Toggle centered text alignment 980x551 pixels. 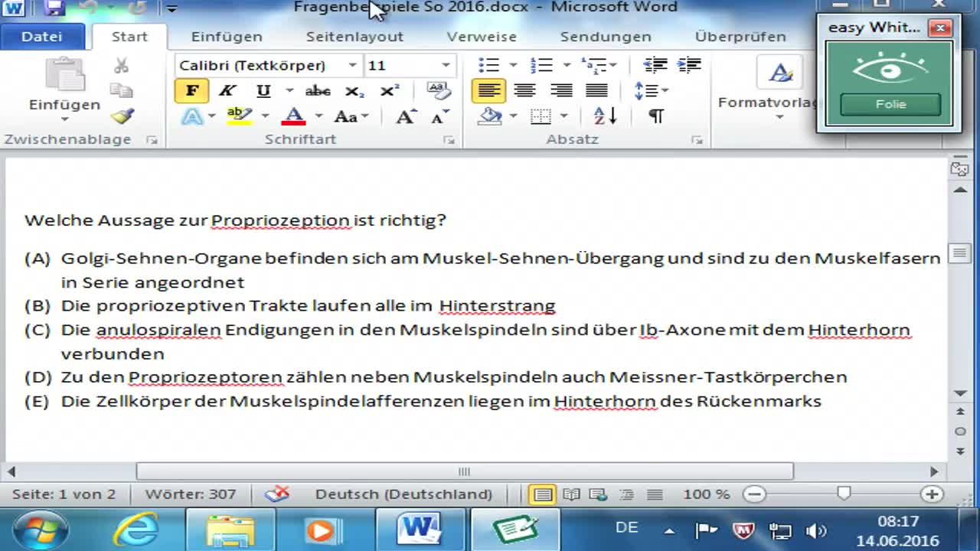click(x=525, y=90)
